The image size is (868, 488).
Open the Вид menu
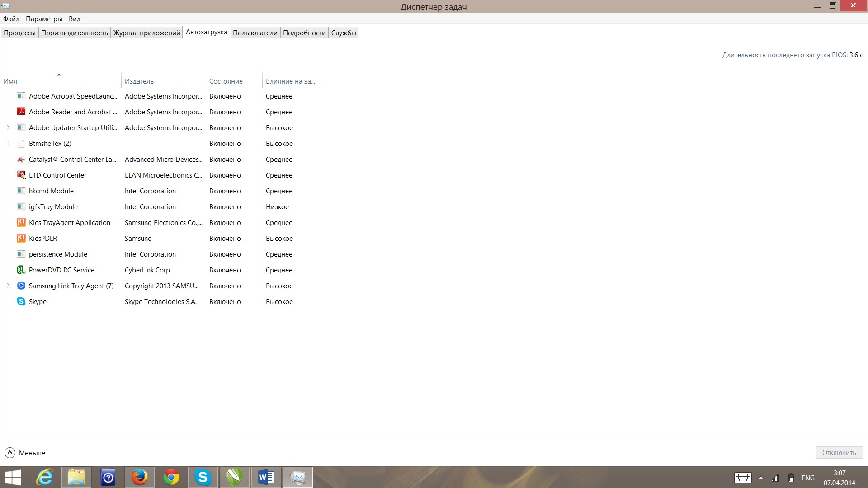[x=75, y=19]
